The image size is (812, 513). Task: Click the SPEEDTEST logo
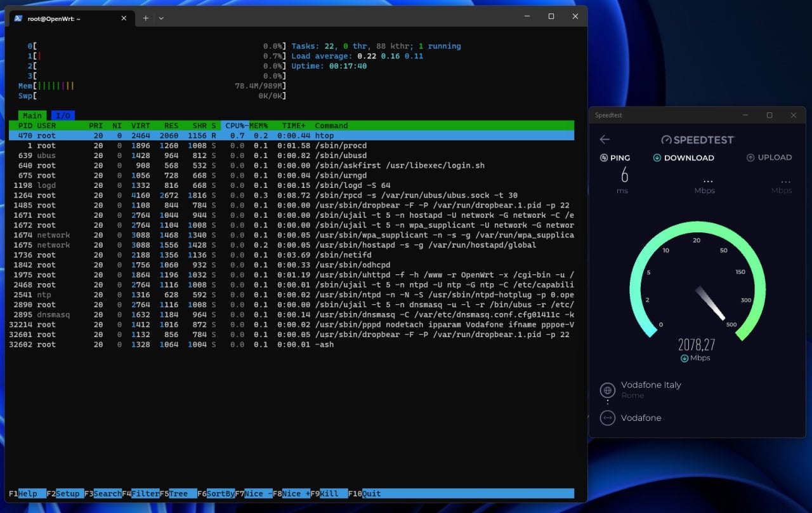(x=697, y=140)
